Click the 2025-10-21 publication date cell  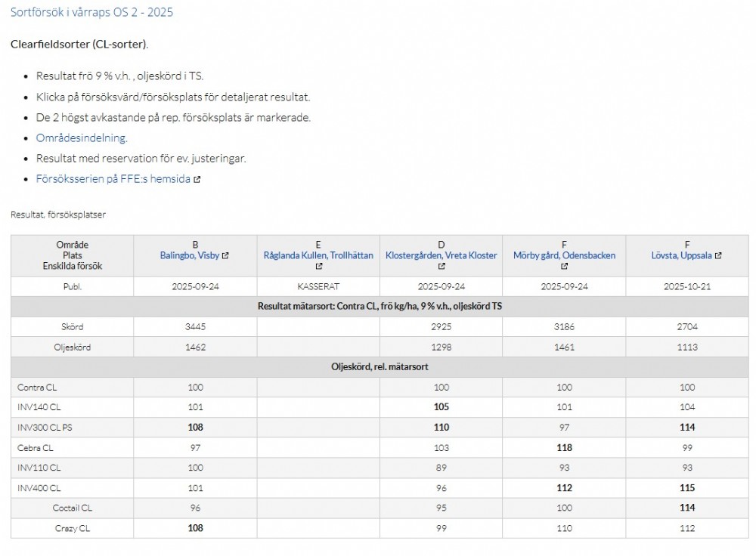pyautogui.click(x=686, y=287)
